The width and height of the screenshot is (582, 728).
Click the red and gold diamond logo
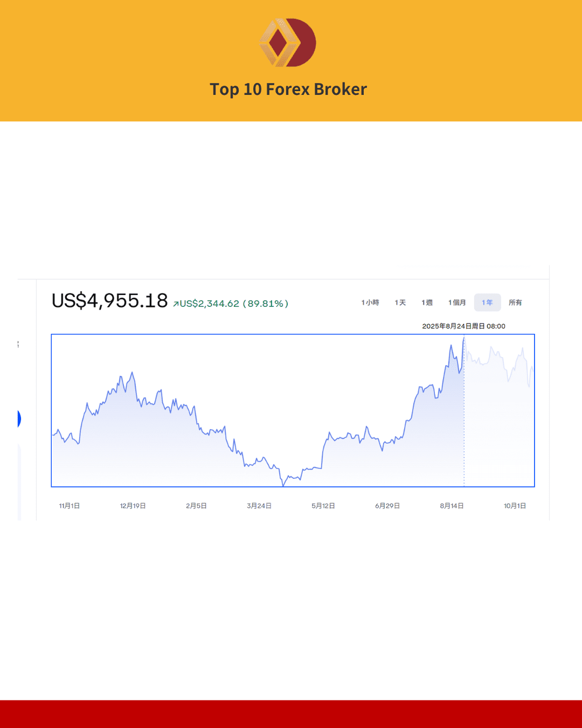point(288,43)
